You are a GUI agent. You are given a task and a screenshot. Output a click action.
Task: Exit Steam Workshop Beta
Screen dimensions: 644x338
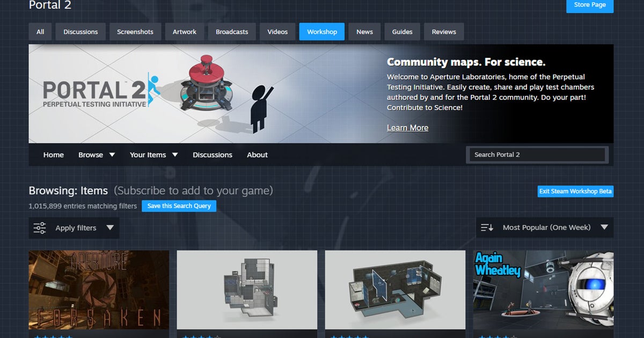575,191
